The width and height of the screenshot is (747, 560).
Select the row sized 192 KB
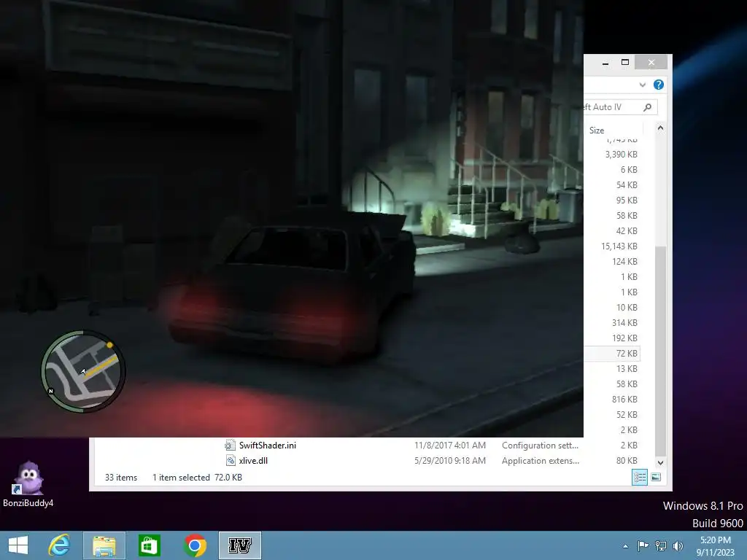[x=624, y=338]
